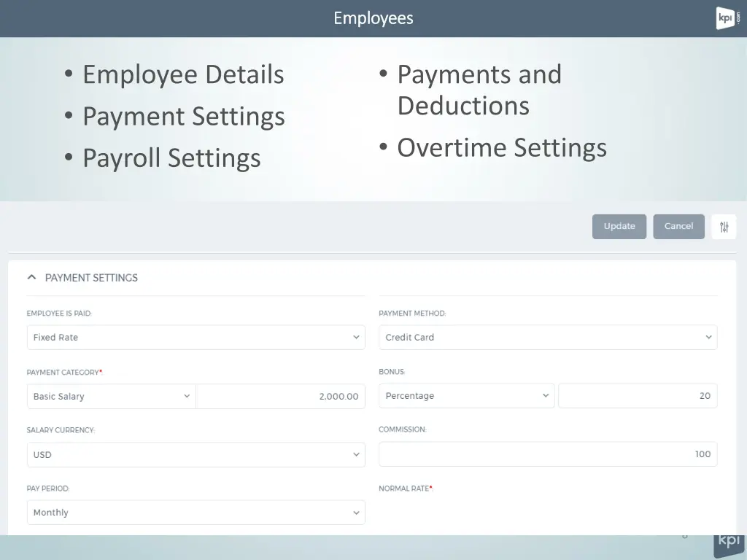Image resolution: width=747 pixels, height=560 pixels.
Task: Open the Payment Method dropdown
Action: tap(548, 337)
